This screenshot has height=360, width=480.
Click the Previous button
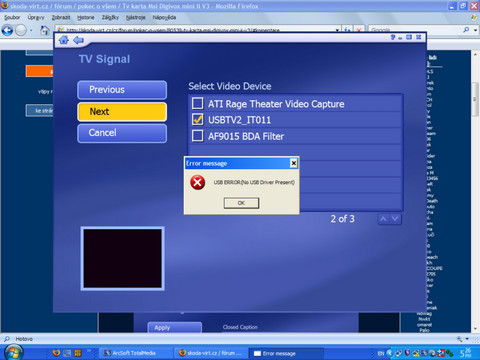tap(122, 90)
